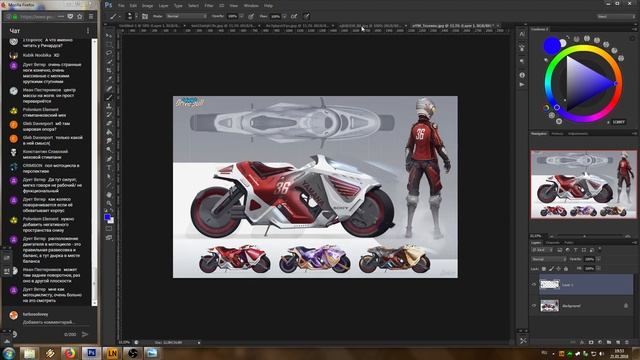
Task: Select the Brush tool in the toolbox
Action: pos(109,97)
